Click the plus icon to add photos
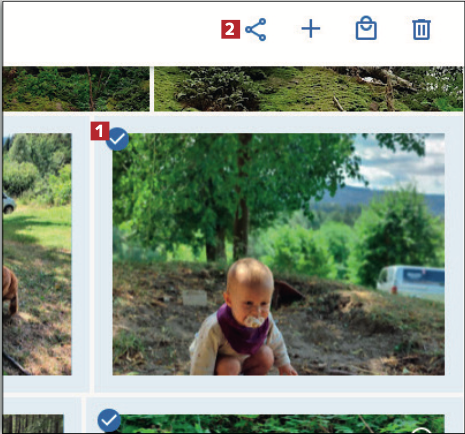Viewport: 465px width, 434px height. tap(311, 29)
